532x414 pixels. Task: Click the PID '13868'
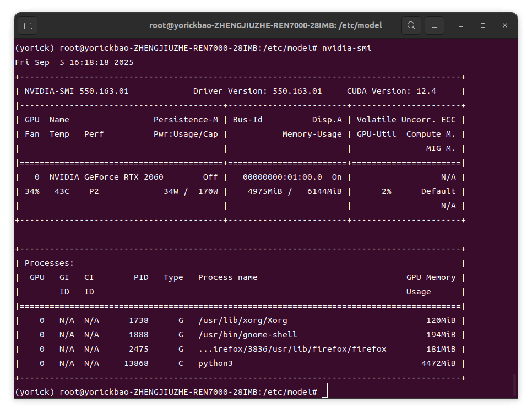tap(136, 363)
